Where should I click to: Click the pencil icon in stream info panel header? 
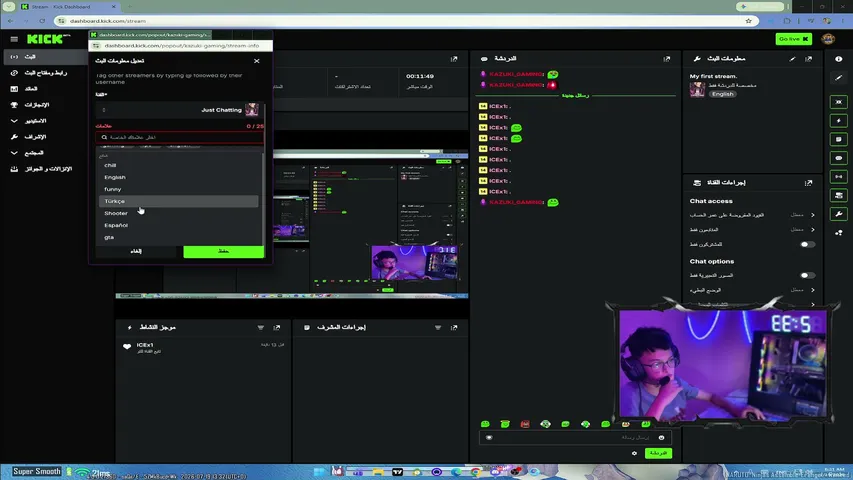[x=792, y=59]
